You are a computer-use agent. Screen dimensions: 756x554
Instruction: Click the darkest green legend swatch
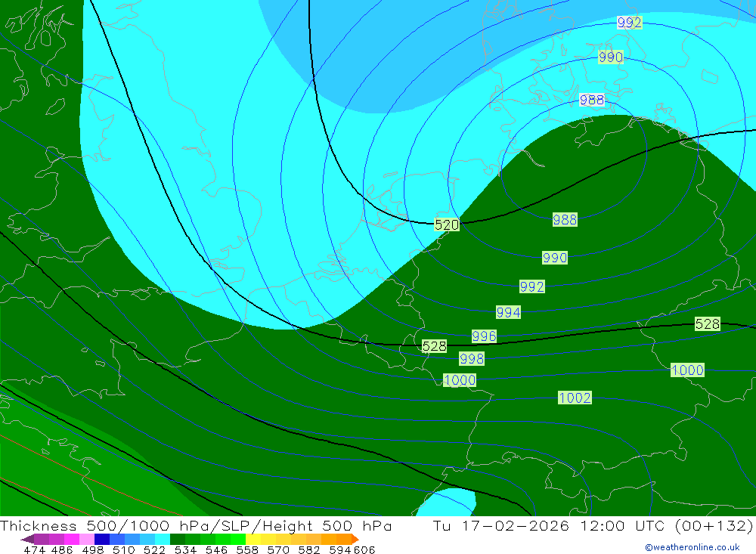coord(178,539)
